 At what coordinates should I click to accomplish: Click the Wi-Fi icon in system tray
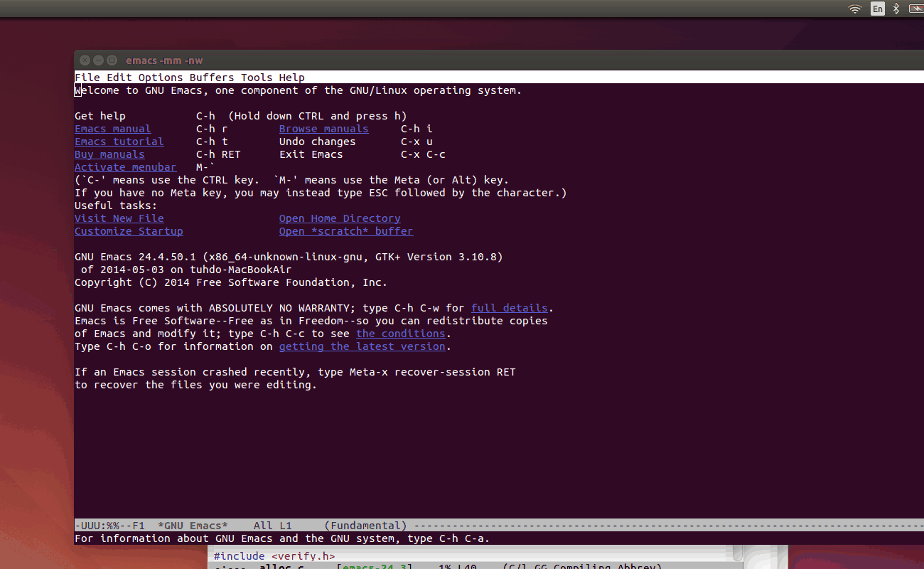click(855, 9)
